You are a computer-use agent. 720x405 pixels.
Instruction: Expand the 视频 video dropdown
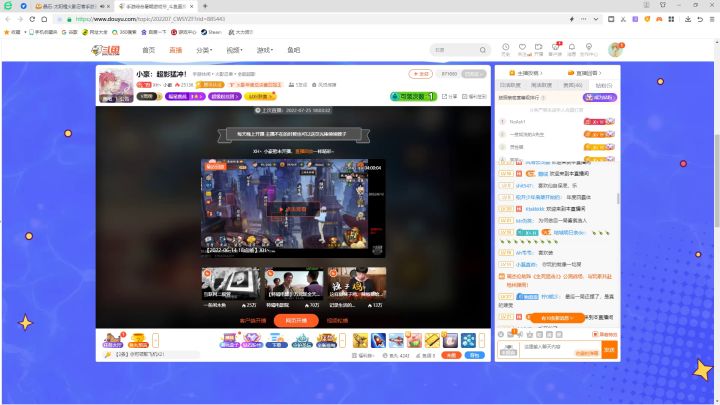tap(234, 50)
